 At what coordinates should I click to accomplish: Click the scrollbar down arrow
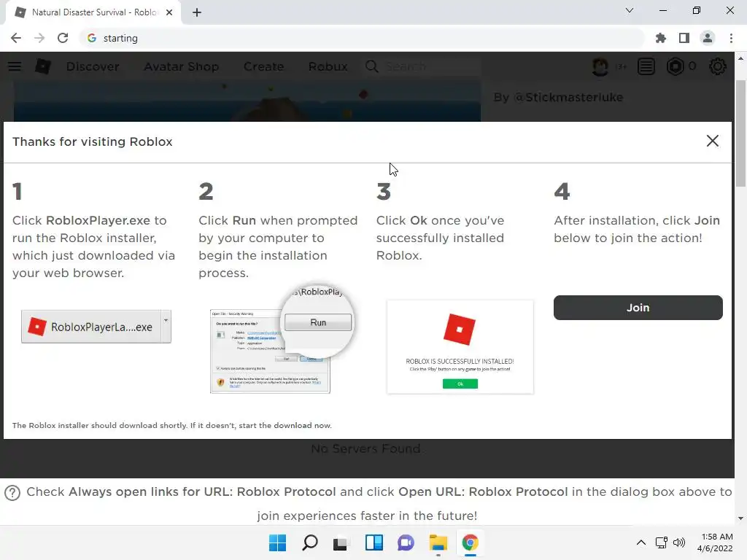[x=740, y=518]
